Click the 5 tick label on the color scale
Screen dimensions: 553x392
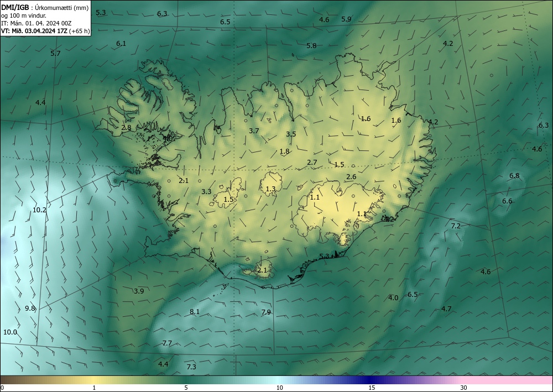186,388
